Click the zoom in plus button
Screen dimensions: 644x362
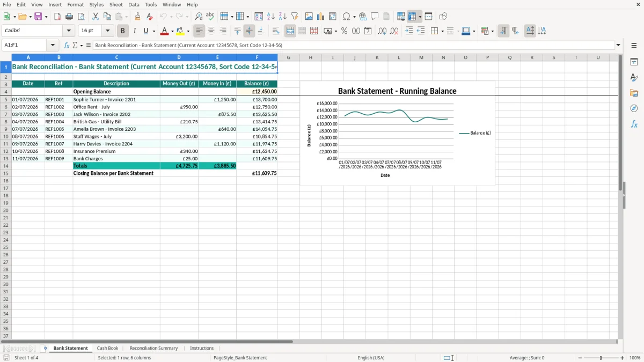coord(623,358)
